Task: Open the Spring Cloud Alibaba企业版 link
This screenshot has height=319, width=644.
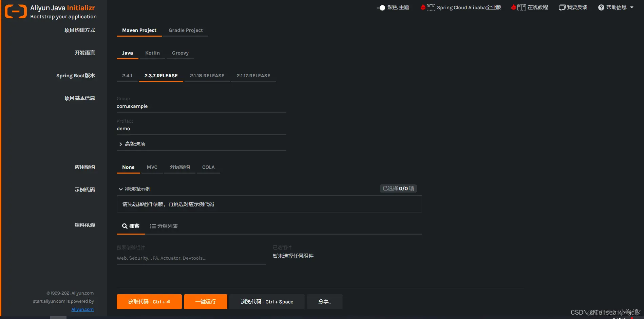Action: 469,7
